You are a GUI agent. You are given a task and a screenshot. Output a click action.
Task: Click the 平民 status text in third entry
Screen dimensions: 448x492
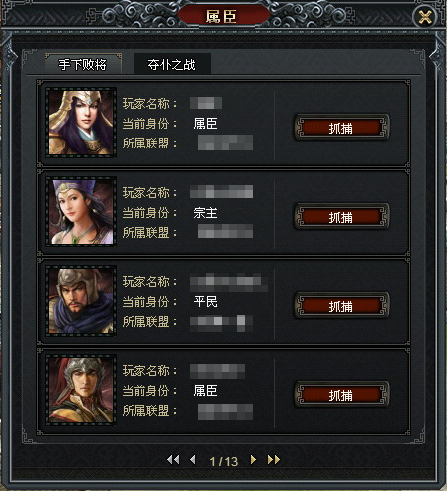(x=205, y=302)
